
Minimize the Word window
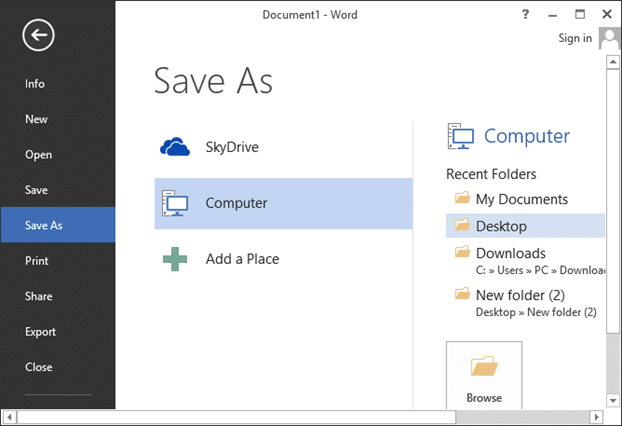click(553, 15)
